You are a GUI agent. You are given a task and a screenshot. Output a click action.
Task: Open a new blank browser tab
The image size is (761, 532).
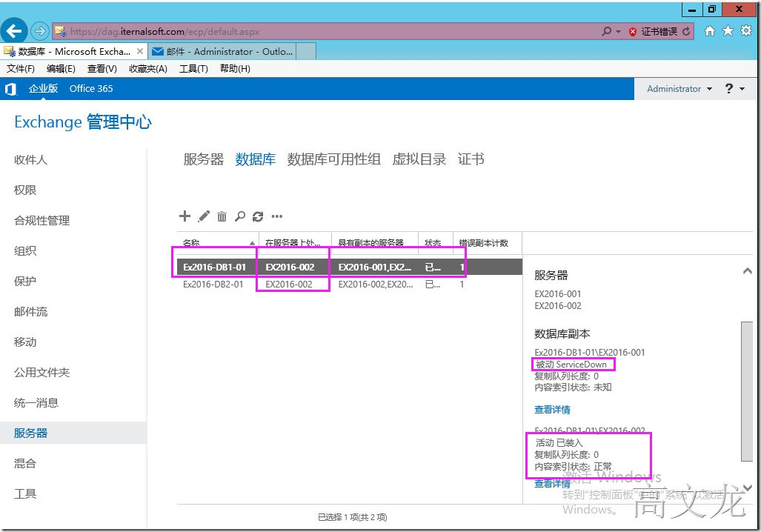coord(306,51)
